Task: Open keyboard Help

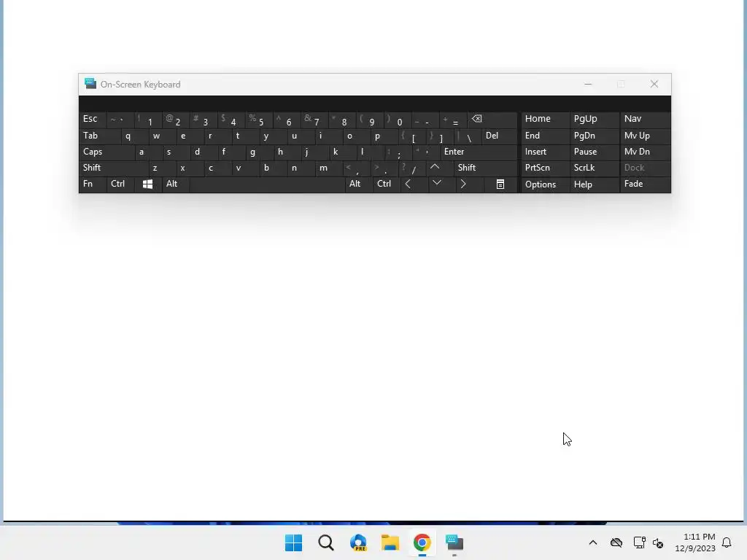Action: [594, 184]
